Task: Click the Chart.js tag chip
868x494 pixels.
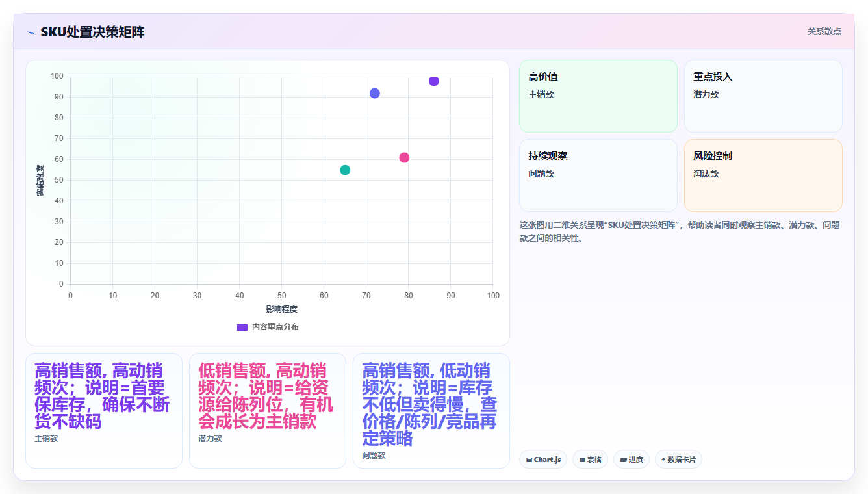Action: [x=543, y=460]
